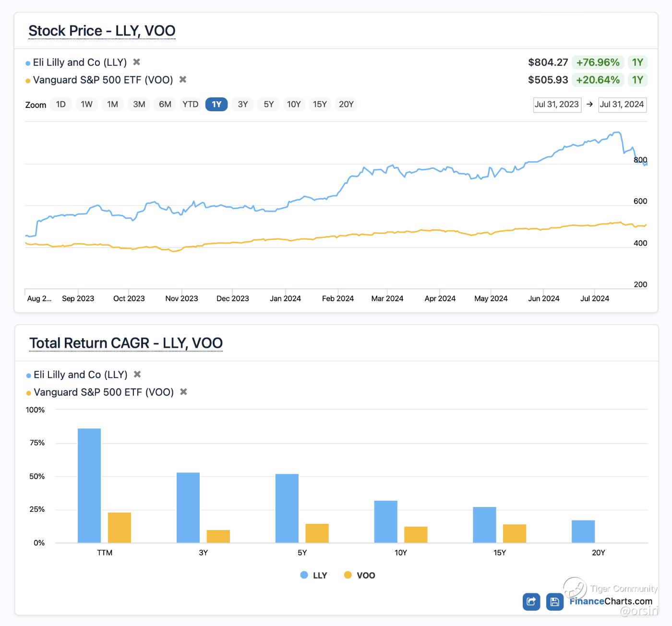This screenshot has width=672, height=626.
Task: Remove Eli Lilly from Stock Price chart
Action: (x=136, y=62)
